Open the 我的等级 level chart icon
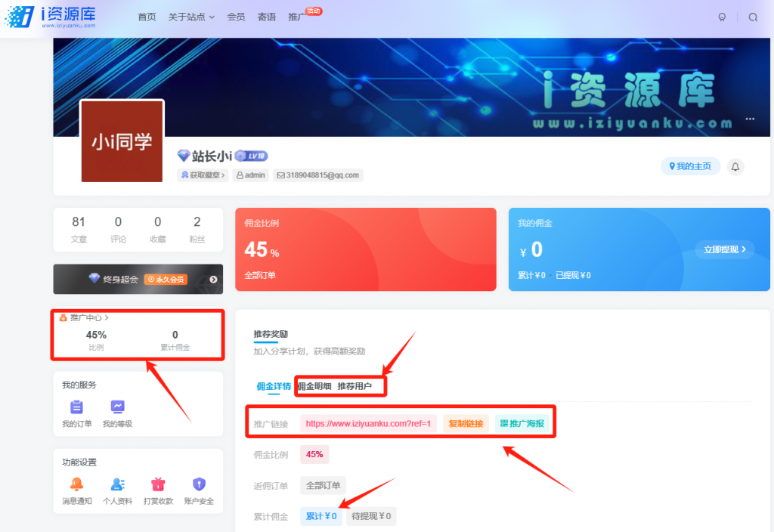This screenshot has height=532, width=774. point(117,406)
